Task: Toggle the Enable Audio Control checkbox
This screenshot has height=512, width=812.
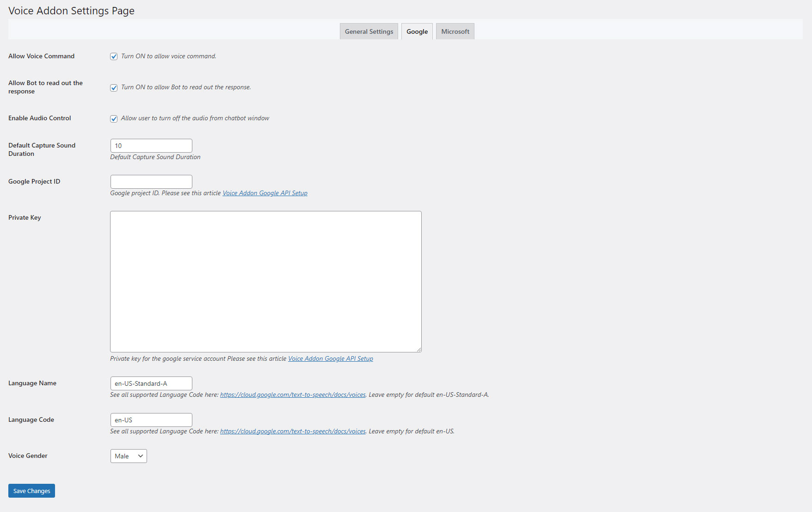Action: pos(114,118)
